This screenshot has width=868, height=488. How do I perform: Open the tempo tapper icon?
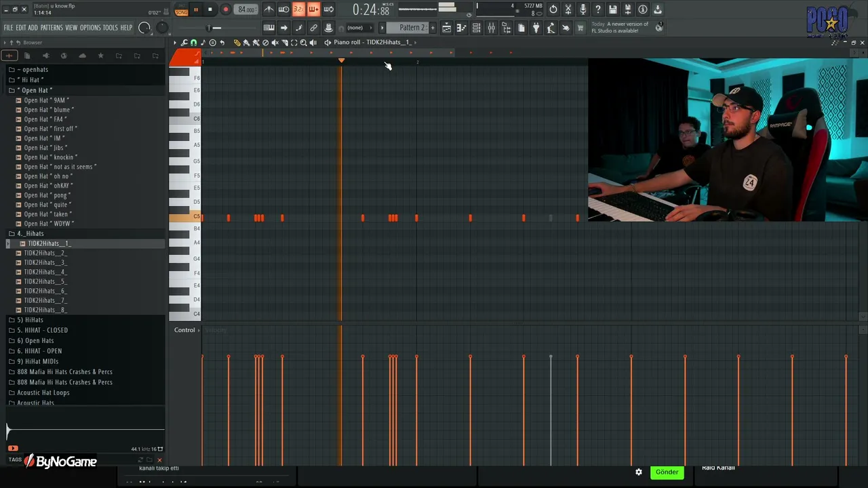[551, 28]
